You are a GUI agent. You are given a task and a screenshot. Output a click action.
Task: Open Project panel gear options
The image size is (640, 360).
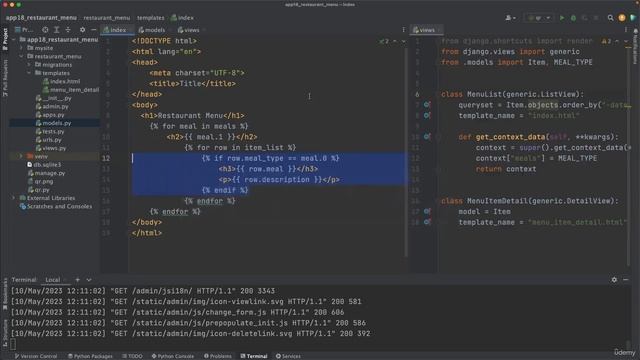click(x=82, y=30)
